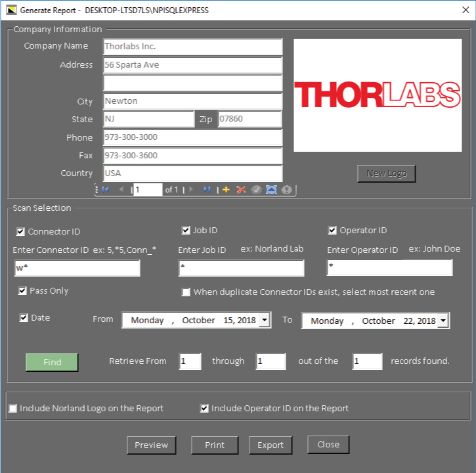476x473 pixels.
Task: Select Monday weekday in From date
Action: (x=147, y=320)
